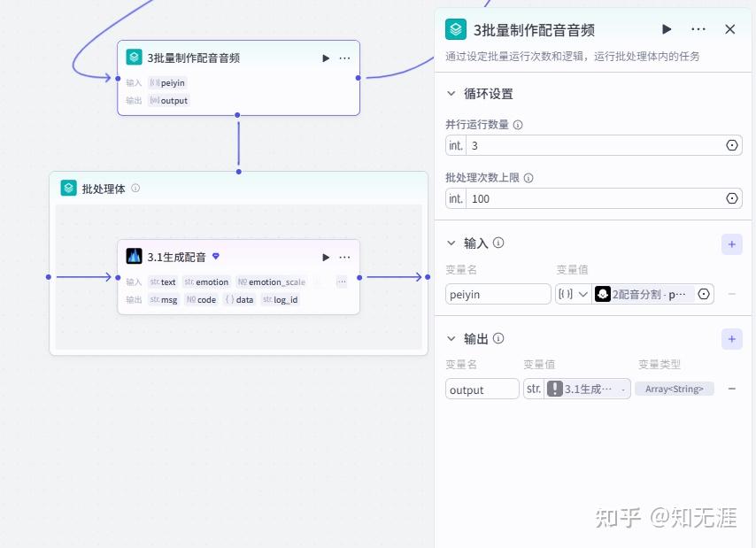
Task: Remove the peiyin input row
Action: click(x=731, y=294)
